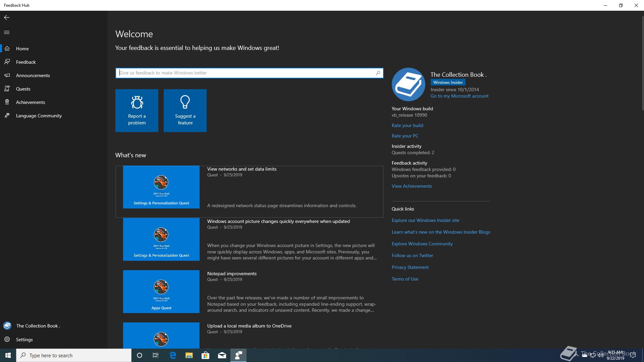Click the Quests icon in the sidebar
This screenshot has width=644, height=362.
[x=7, y=89]
